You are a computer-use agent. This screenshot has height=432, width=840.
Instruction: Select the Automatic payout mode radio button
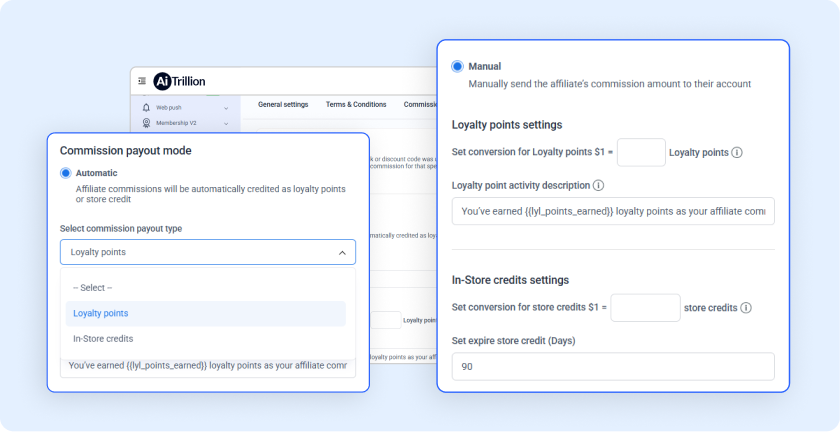point(66,173)
